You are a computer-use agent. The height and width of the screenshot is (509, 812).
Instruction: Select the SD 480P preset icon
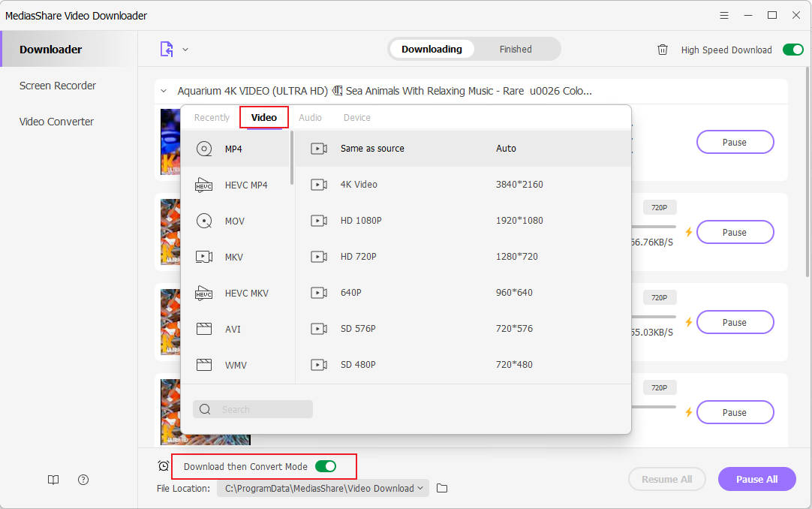[318, 365]
